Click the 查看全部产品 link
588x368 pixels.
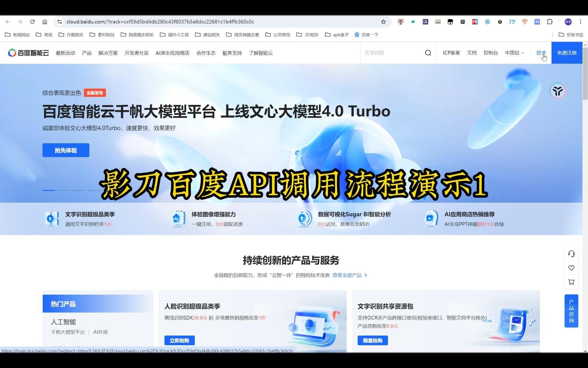pos(350,275)
